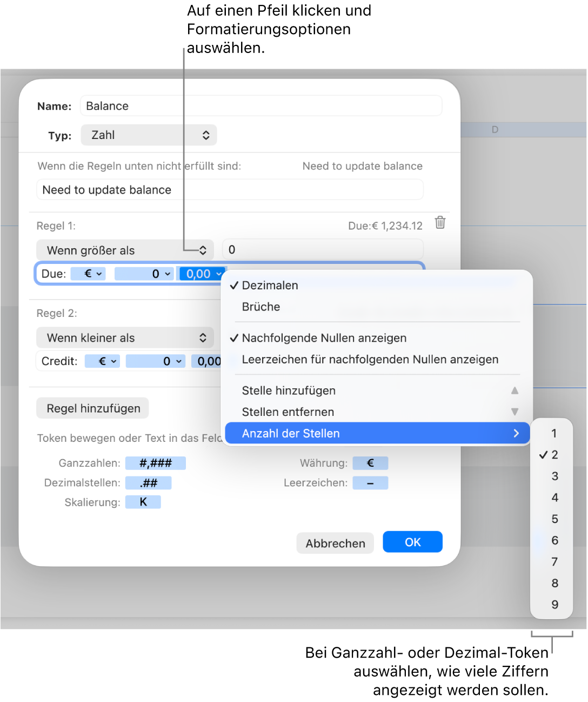The image size is (588, 702).
Task: Choose 'Stellen entfernen' menu item
Action: tap(377, 412)
